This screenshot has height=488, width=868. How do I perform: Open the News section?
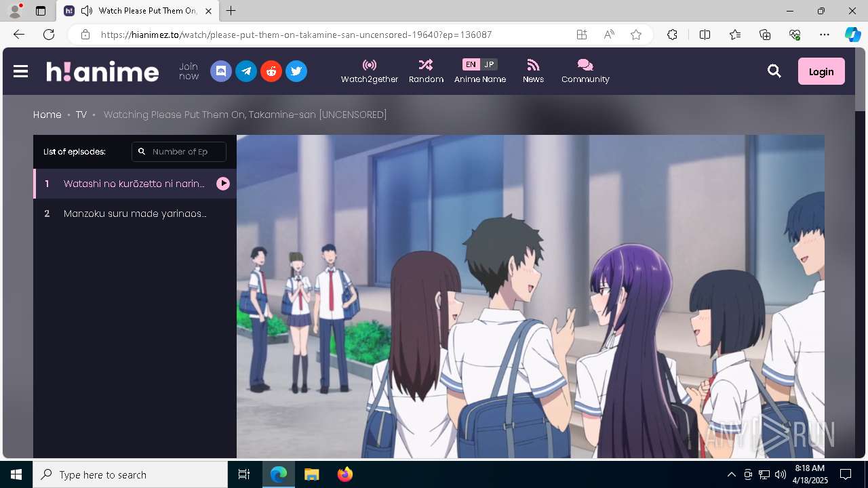click(x=533, y=71)
